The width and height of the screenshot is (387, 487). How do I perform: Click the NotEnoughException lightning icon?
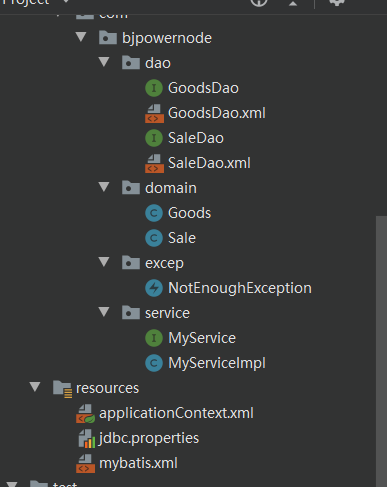[x=154, y=288]
